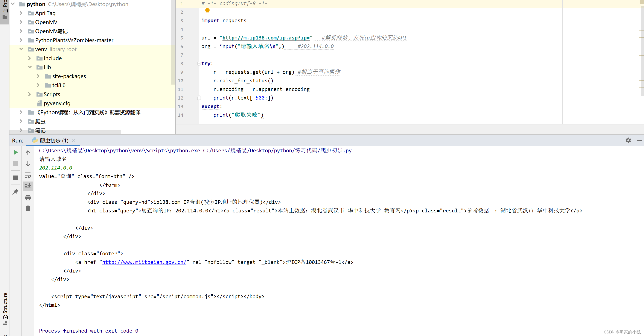Click python.exe path link in console
The image size is (644, 336).
coord(119,150)
